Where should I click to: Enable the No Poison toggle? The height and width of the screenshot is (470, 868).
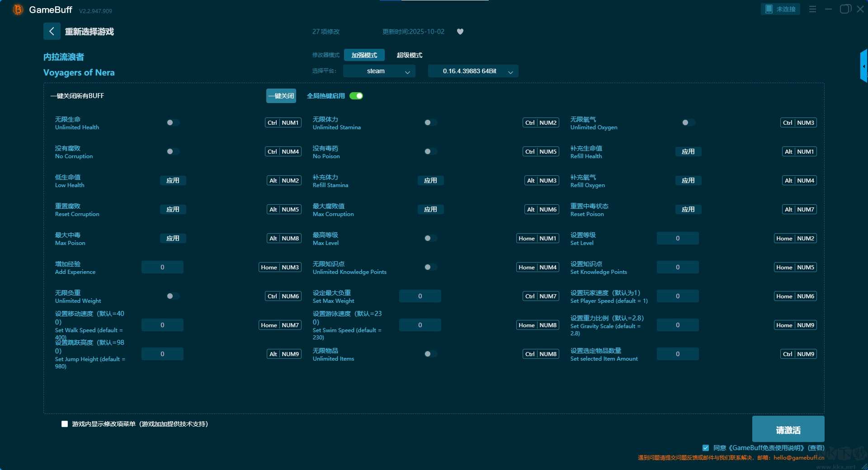pyautogui.click(x=430, y=151)
